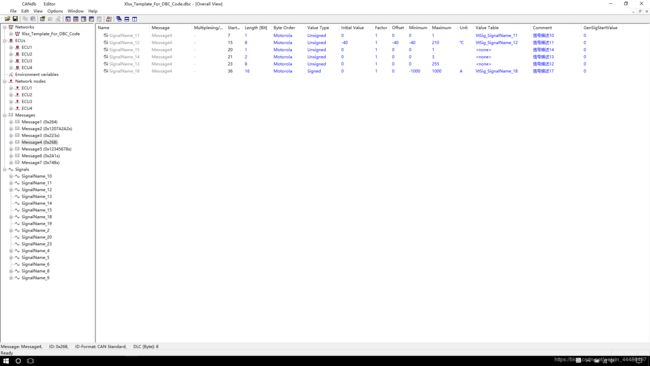
Task: Select ECU3 under Network nodes
Action: pyautogui.click(x=27, y=102)
